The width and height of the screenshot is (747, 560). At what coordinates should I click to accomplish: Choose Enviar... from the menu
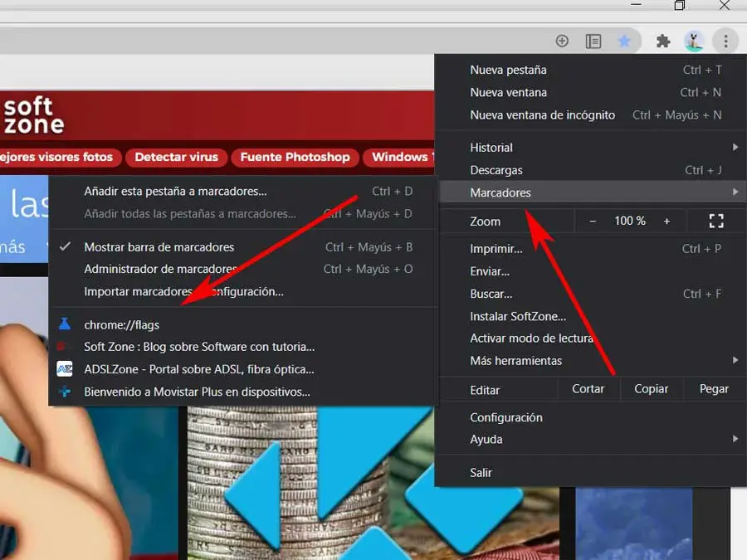tap(591, 271)
